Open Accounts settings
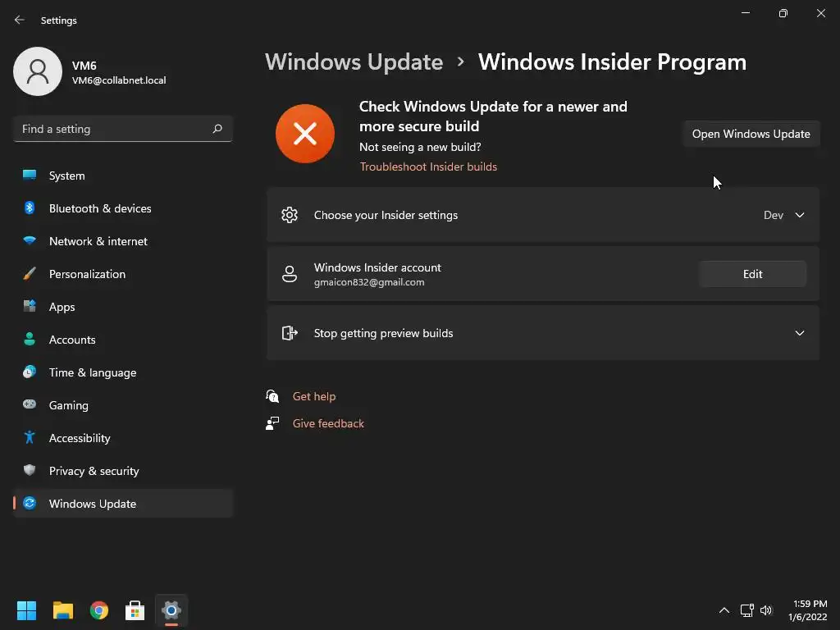The image size is (840, 630). [x=123, y=340]
